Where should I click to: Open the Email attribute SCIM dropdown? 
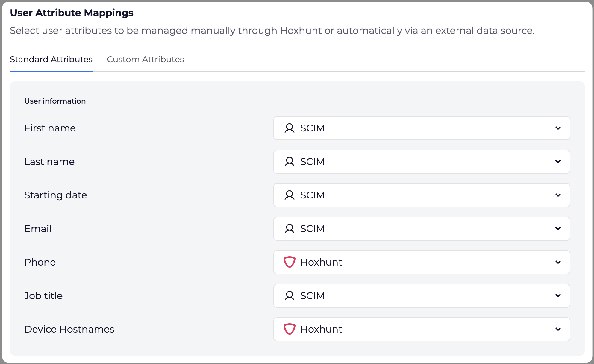coord(421,229)
